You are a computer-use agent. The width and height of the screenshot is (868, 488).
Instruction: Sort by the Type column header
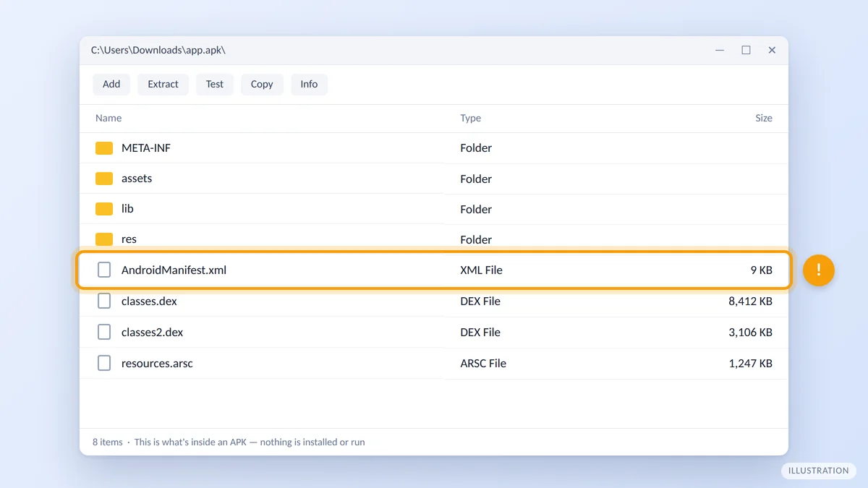[x=470, y=118]
